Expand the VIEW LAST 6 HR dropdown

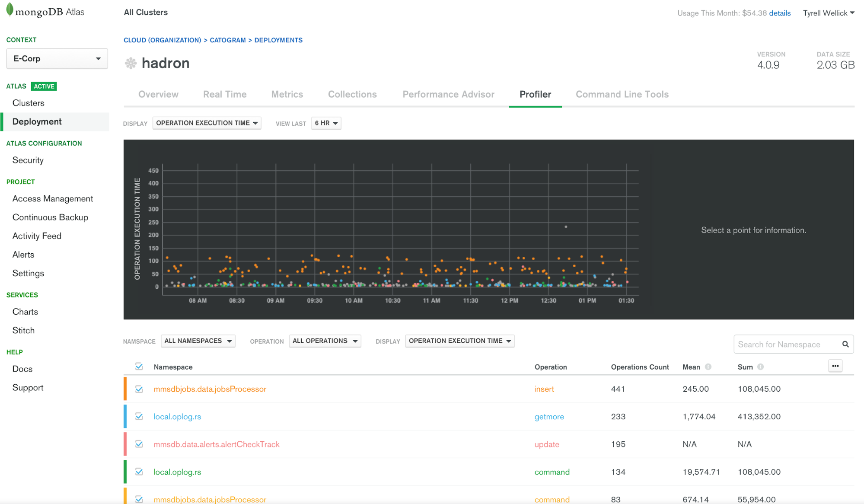[x=324, y=123]
